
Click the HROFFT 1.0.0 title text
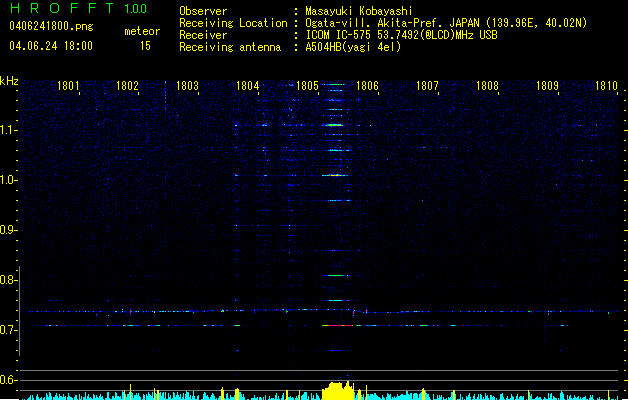pos(78,8)
